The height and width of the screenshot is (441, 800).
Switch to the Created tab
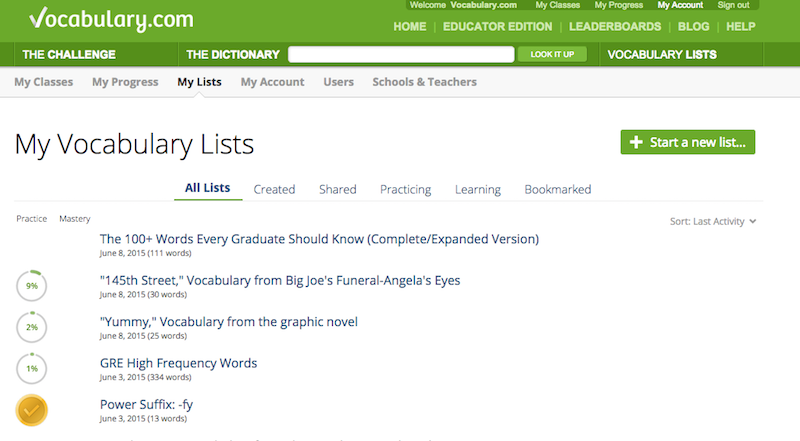pos(274,189)
